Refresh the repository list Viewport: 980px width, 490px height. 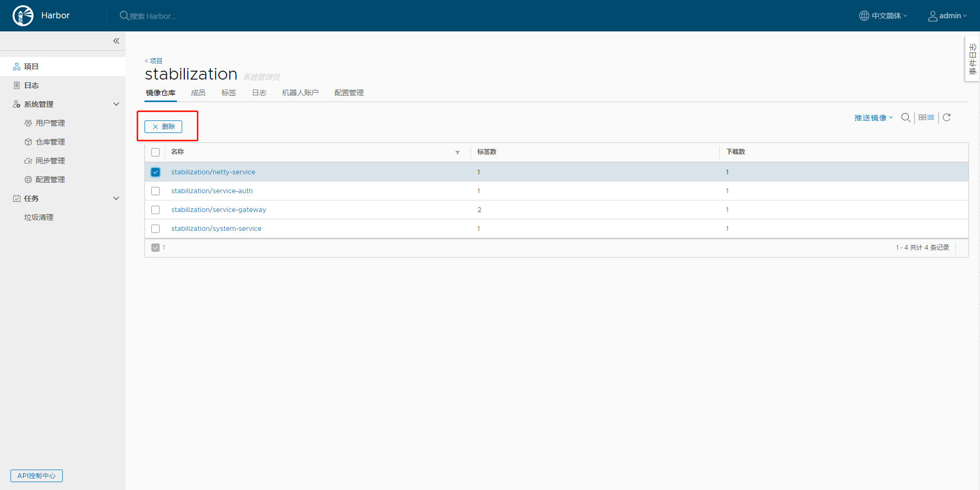coord(946,117)
